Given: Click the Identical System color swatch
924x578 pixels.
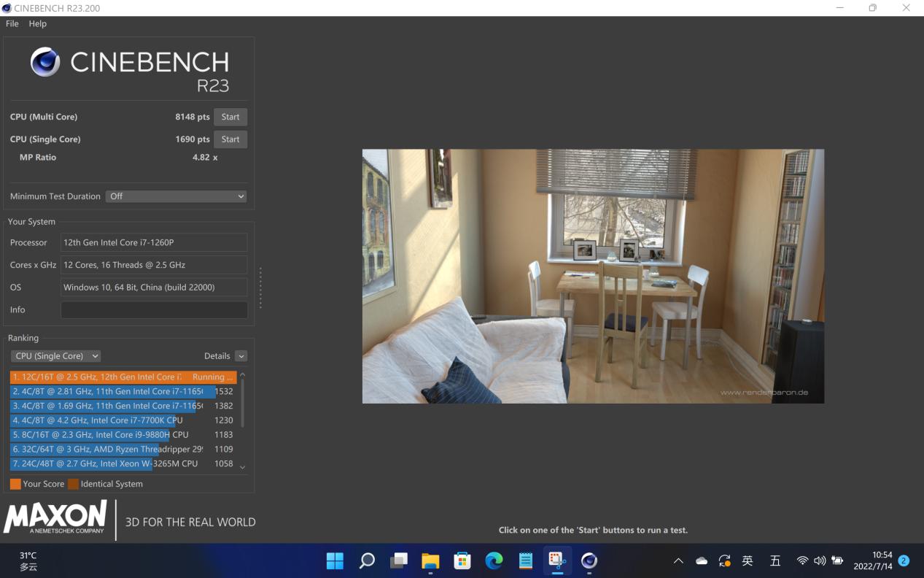Looking at the screenshot, I should pyautogui.click(x=73, y=484).
